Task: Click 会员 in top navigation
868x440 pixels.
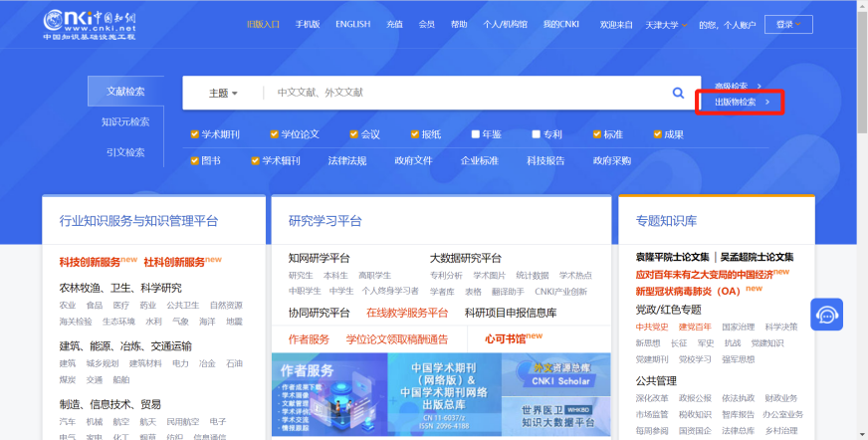Action: (x=426, y=24)
